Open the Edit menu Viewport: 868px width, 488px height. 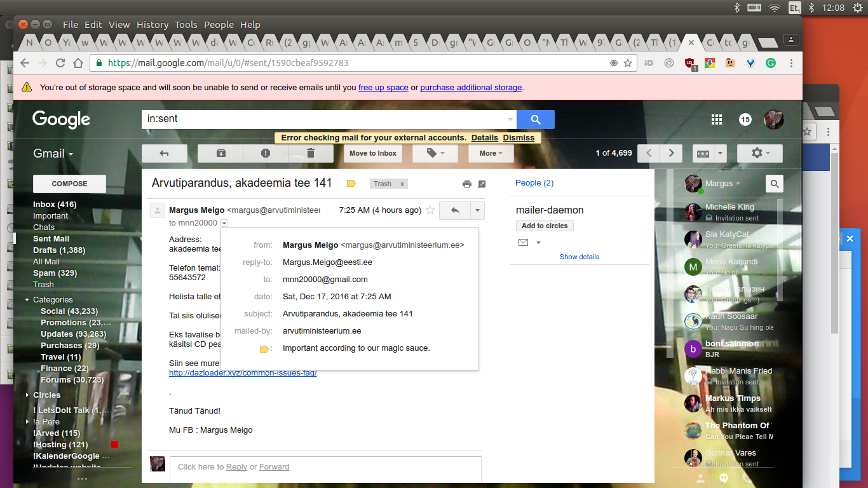point(93,25)
